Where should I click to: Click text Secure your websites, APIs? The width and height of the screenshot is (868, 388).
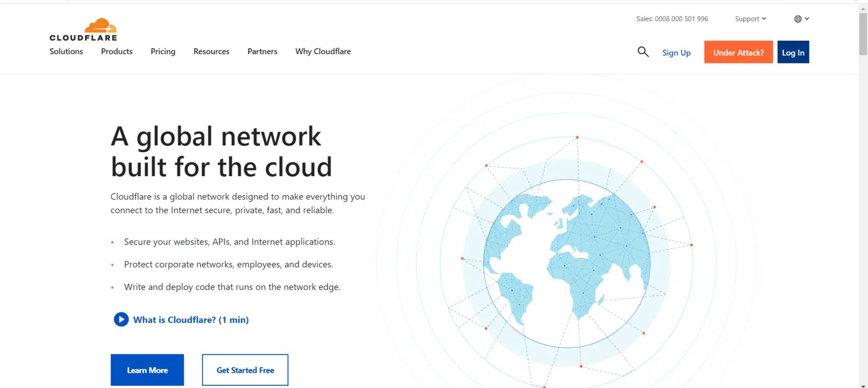(229, 242)
